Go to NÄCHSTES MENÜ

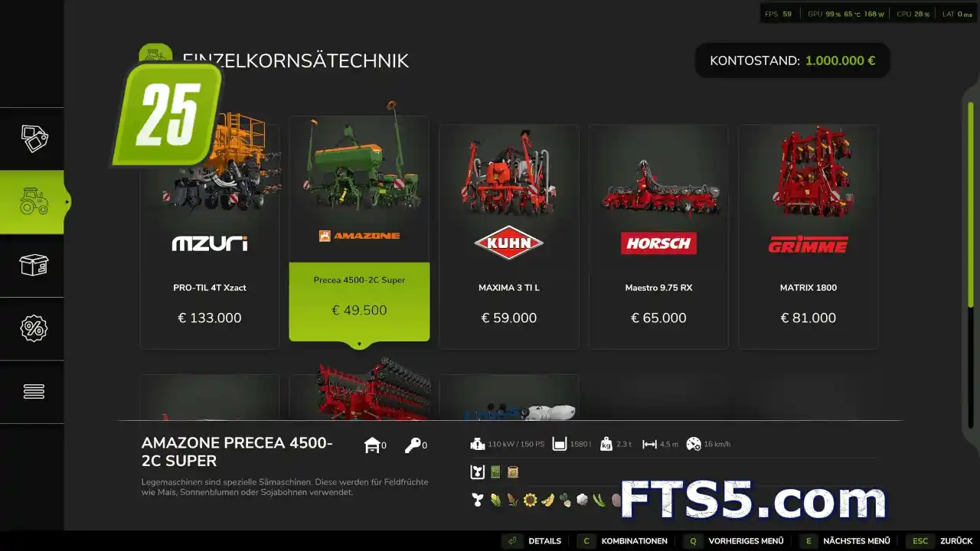click(x=844, y=541)
